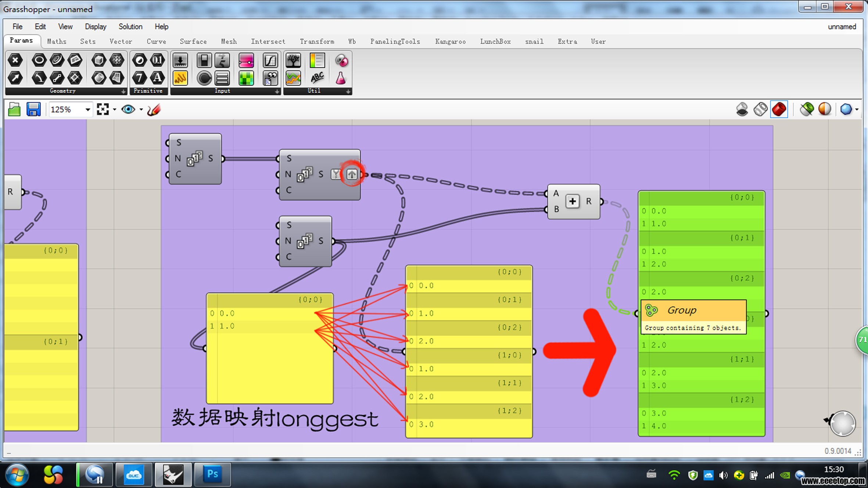
Task: Select the Param Viewer tree icon
Action: [293, 60]
